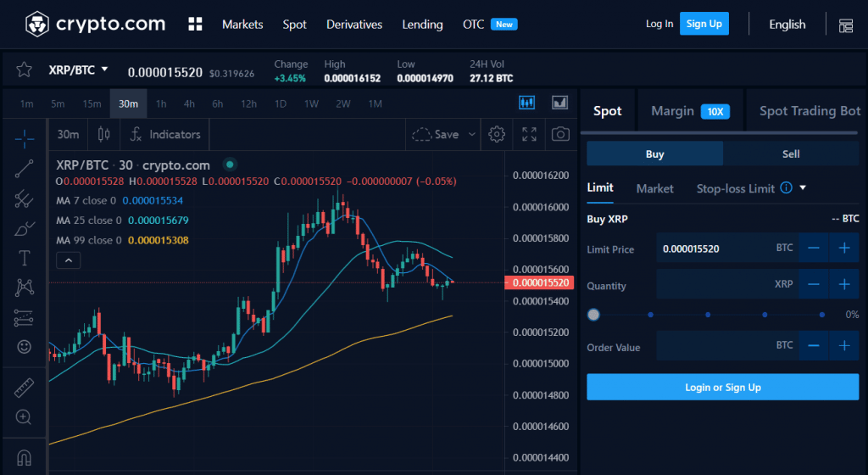Screen dimensions: 868x475
Task: Enter fullscreen chart mode
Action: click(529, 134)
